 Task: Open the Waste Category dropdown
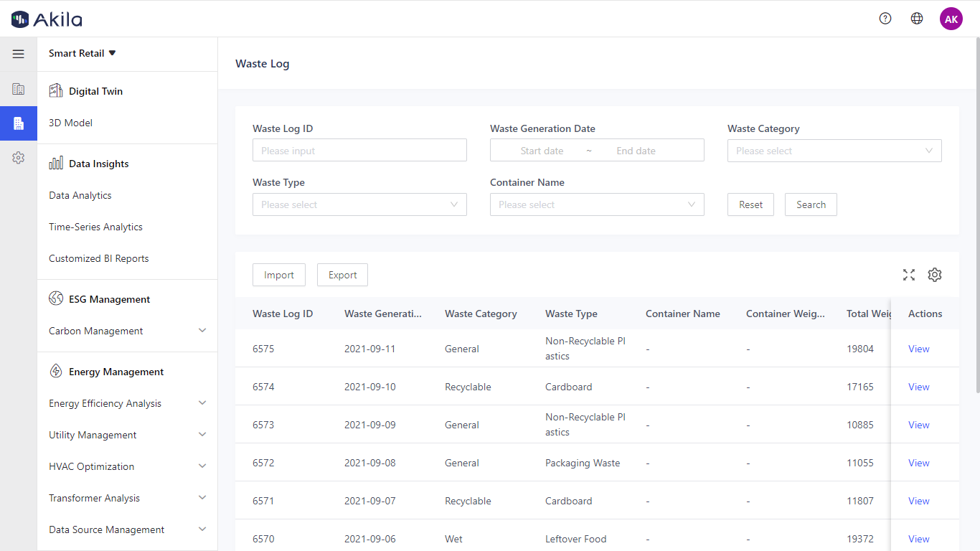834,151
